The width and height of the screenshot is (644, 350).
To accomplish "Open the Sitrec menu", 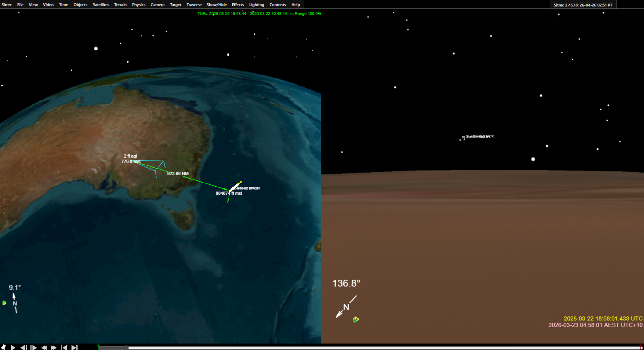I will pos(7,5).
